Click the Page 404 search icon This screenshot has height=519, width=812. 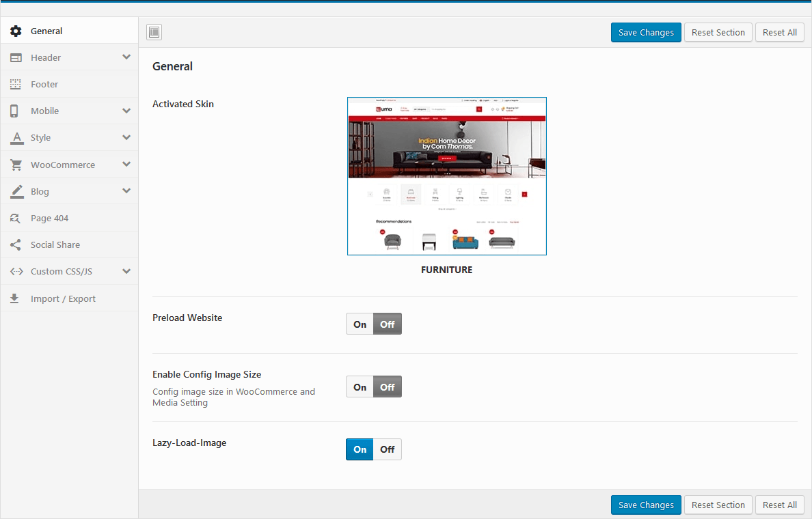(x=16, y=219)
